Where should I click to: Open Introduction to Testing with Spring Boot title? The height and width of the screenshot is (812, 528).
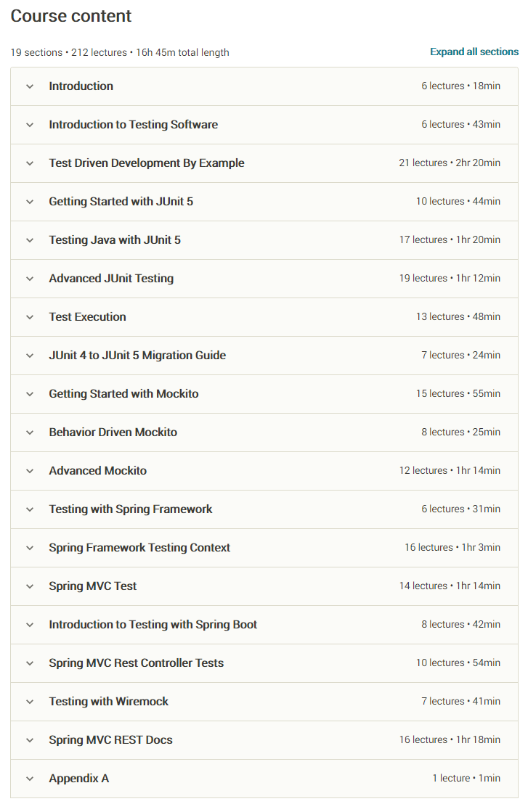tap(153, 625)
